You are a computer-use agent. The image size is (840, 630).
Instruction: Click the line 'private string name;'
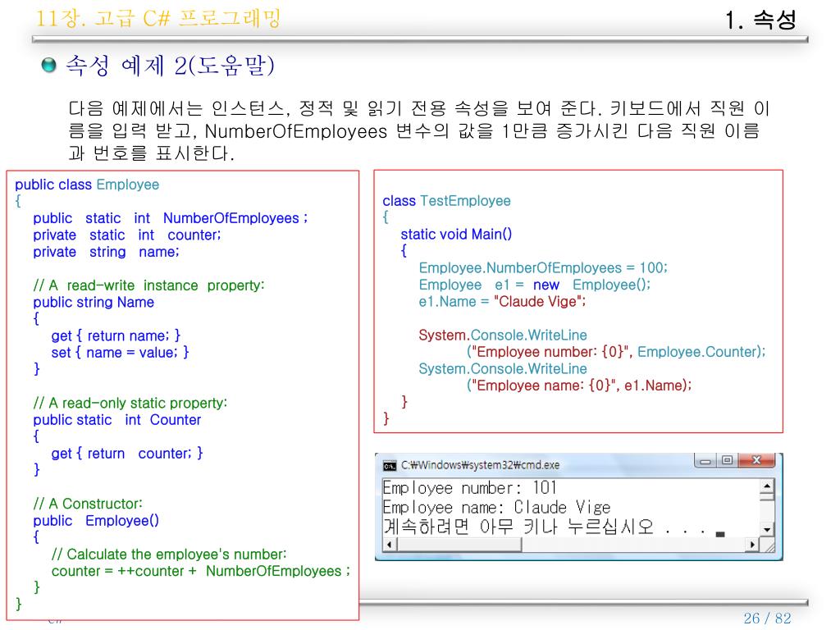(106, 252)
